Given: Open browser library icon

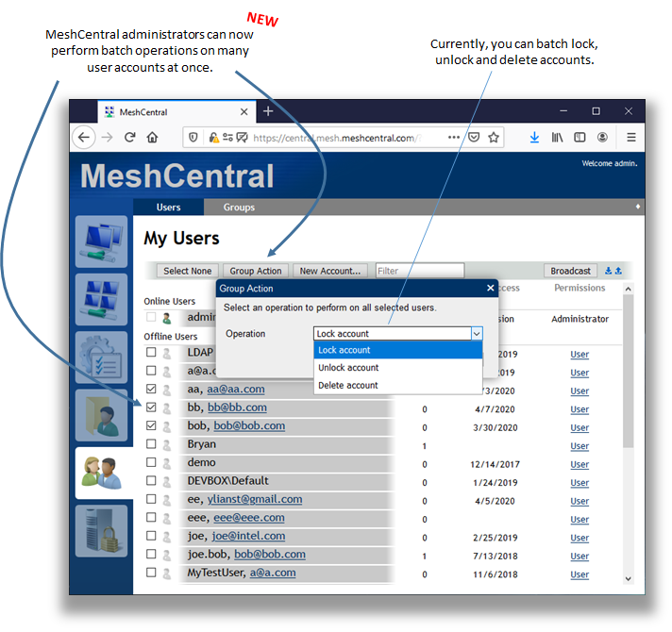Looking at the screenshot, I should (x=557, y=138).
